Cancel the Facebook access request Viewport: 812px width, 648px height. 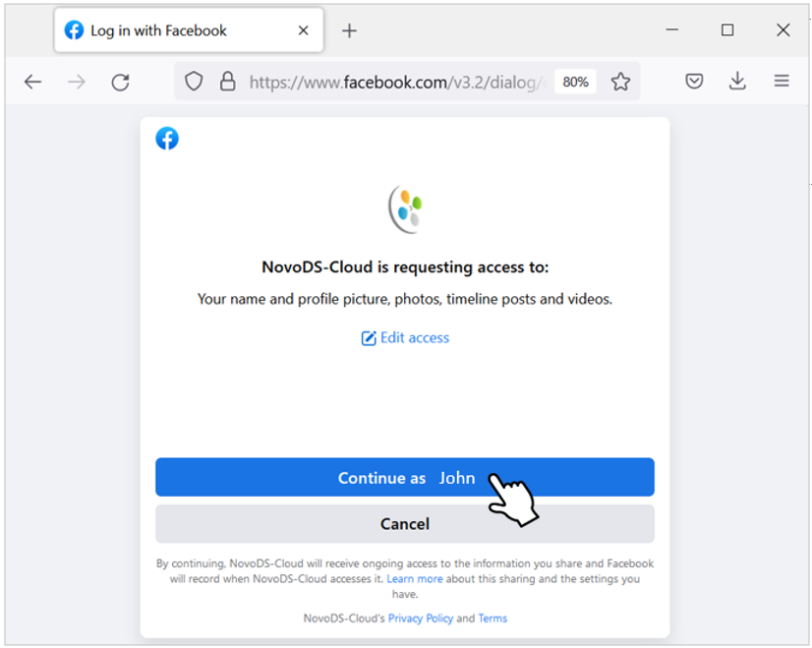[x=405, y=524]
